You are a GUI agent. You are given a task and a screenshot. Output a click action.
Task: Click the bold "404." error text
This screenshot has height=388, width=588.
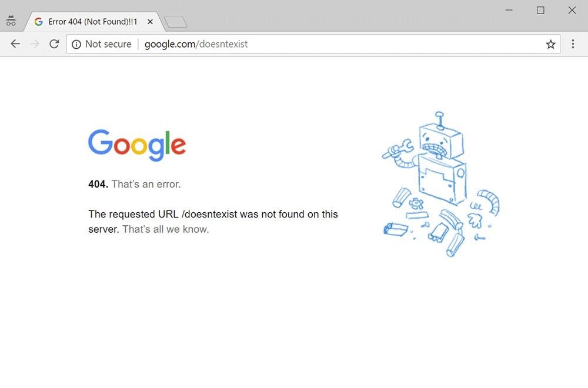tap(98, 184)
